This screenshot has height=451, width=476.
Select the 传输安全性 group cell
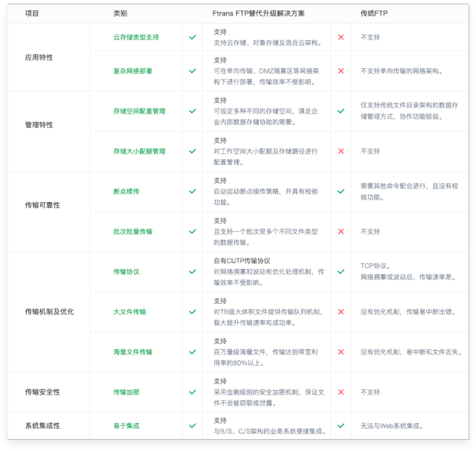42,392
